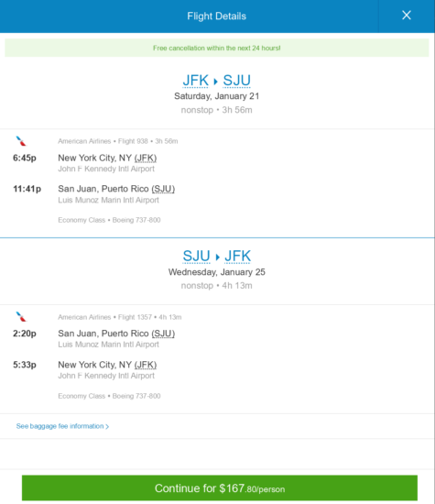The width and height of the screenshot is (435, 504).
Task: Open the baggage fee information chevron
Action: (107, 426)
